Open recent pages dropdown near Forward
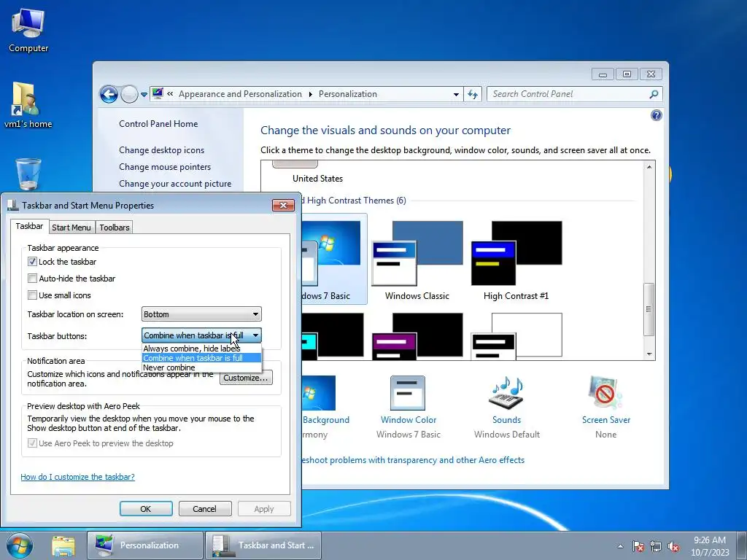The image size is (747, 560). (144, 95)
